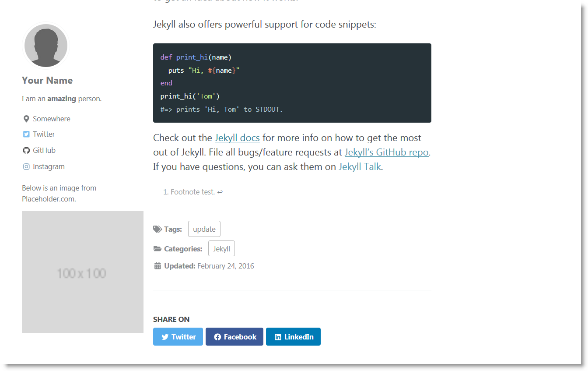Follow the Jekyll's GitHub repo link
The height and width of the screenshot is (371, 588).
pyautogui.click(x=386, y=152)
